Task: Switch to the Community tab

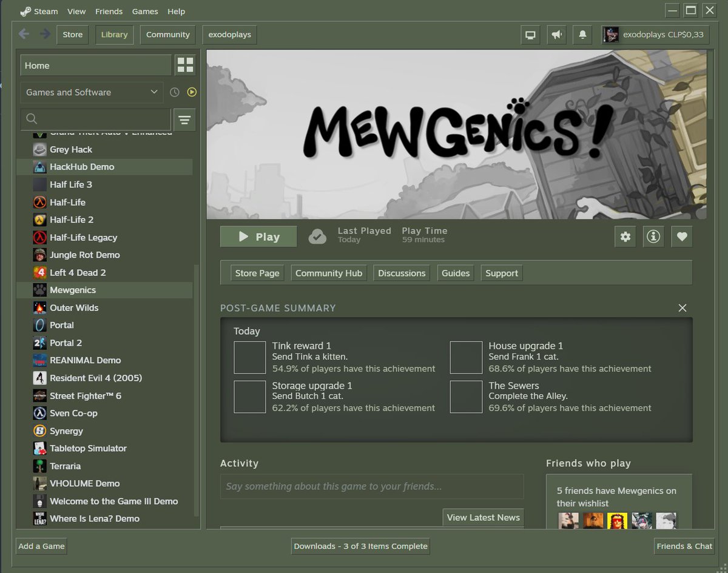Action: click(168, 35)
